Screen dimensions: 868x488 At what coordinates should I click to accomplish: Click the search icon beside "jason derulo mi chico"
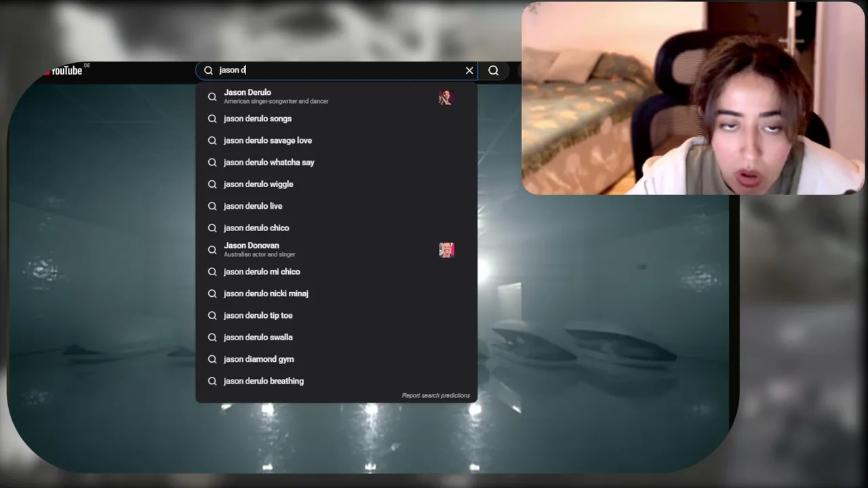coord(212,272)
